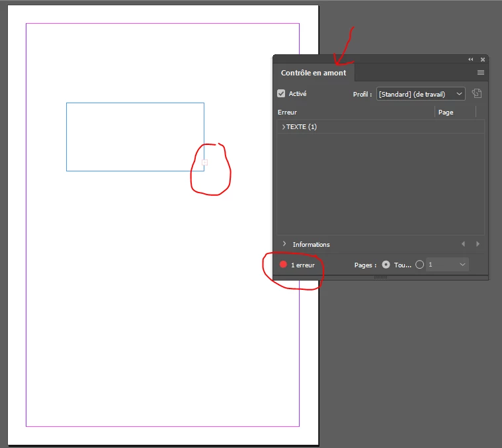Viewport: 502px width, 448px height.
Task: Open the page range dropdown showing 1
Action: click(x=447, y=265)
